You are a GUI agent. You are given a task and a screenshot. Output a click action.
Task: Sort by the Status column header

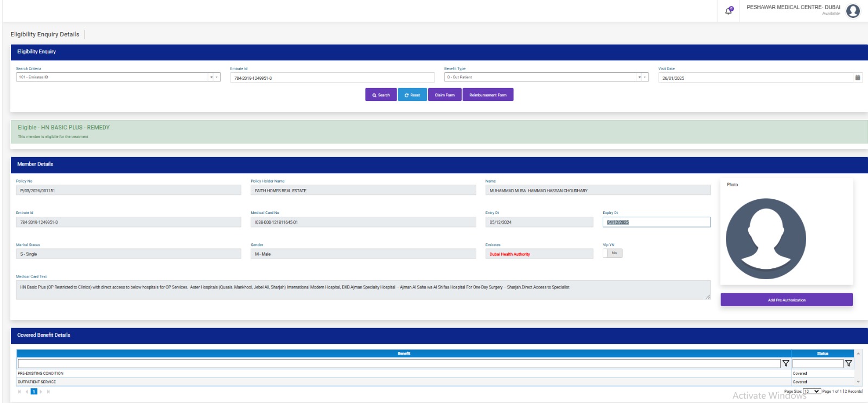point(822,354)
